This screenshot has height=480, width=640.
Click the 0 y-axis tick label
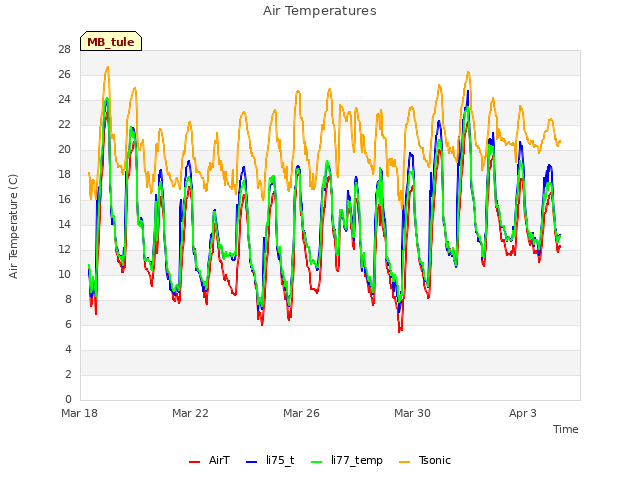68,399
